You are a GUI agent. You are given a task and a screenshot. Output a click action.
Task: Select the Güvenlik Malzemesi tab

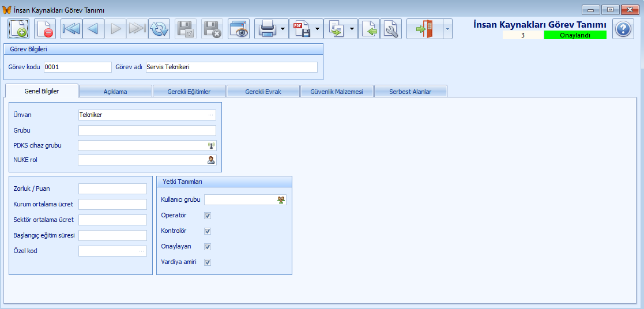pyautogui.click(x=337, y=92)
